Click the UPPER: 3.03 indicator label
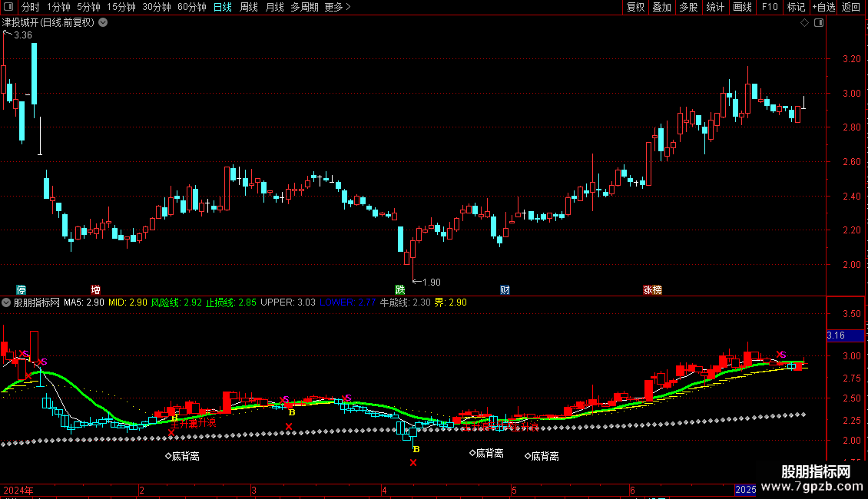Screen dimensions: 868x499 pyautogui.click(x=288, y=302)
